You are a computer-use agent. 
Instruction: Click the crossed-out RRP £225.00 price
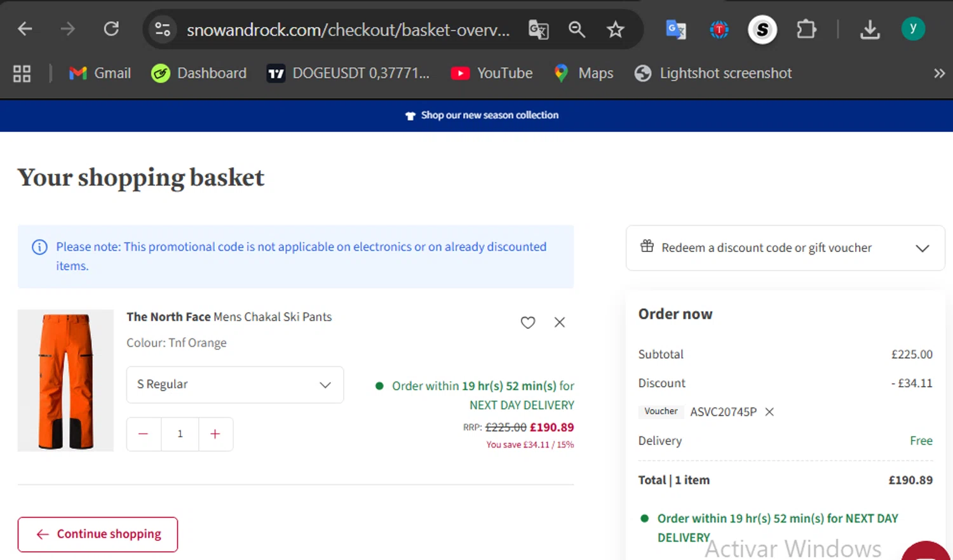[x=506, y=427]
